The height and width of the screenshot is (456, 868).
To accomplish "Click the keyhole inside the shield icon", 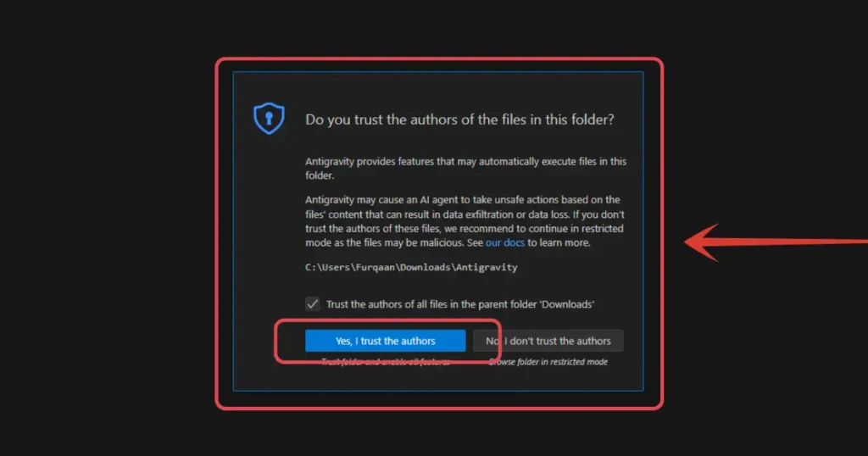I will pyautogui.click(x=269, y=119).
